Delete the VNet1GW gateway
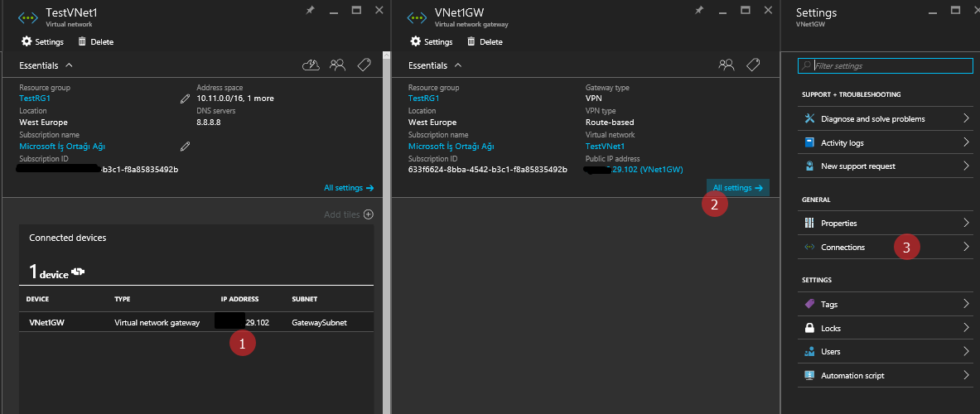980x414 pixels. [485, 42]
